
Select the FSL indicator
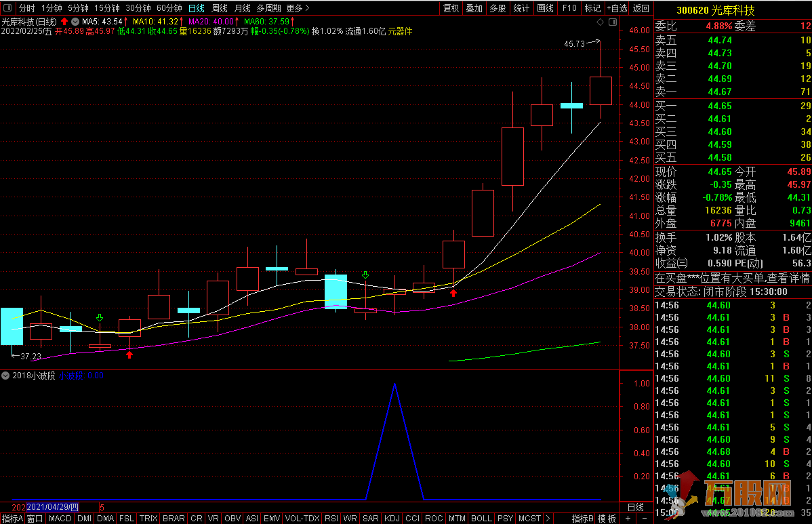(x=126, y=519)
